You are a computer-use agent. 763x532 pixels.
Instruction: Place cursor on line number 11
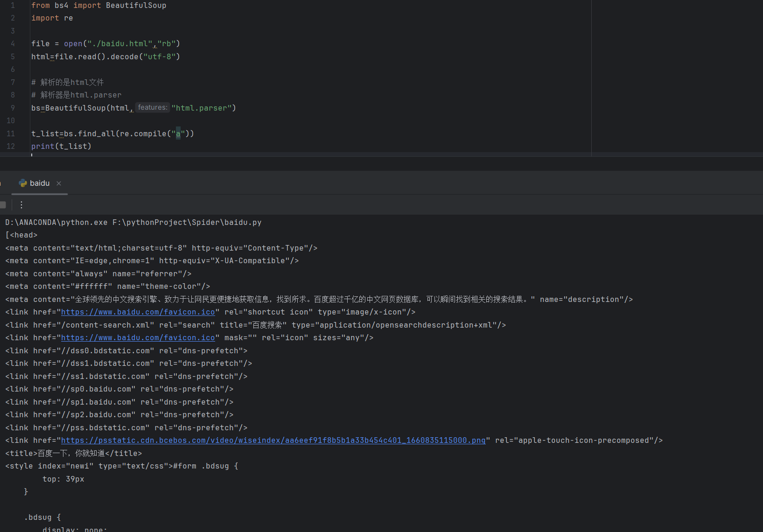[11, 133]
